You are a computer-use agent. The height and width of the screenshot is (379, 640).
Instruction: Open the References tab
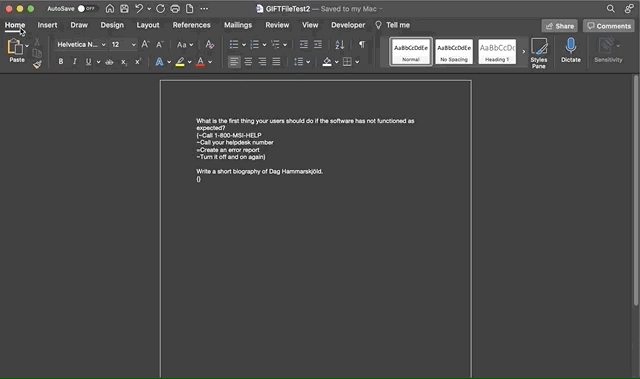[x=191, y=25]
